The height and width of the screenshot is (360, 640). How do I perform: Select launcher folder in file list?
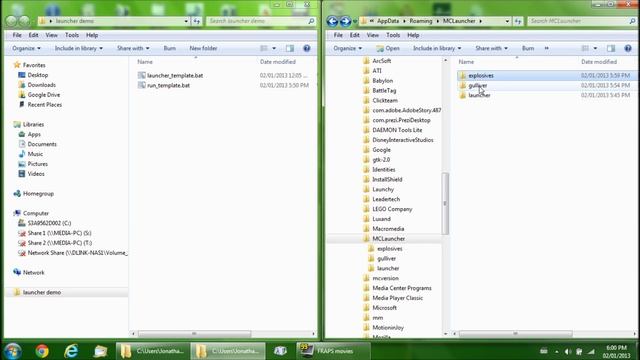[x=479, y=95]
